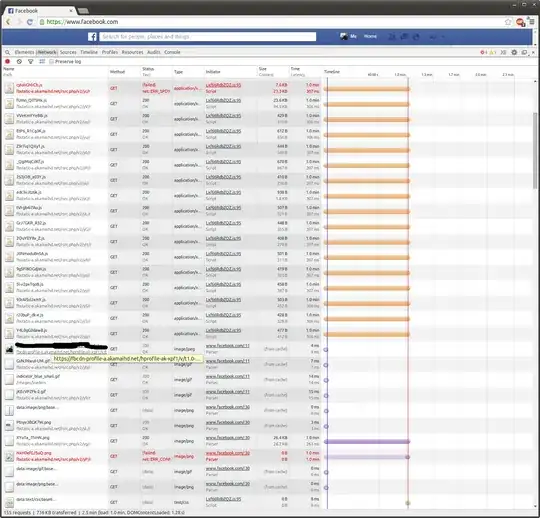Toggle small request rows list-view icon
The image size is (540, 518).
click(42, 61)
